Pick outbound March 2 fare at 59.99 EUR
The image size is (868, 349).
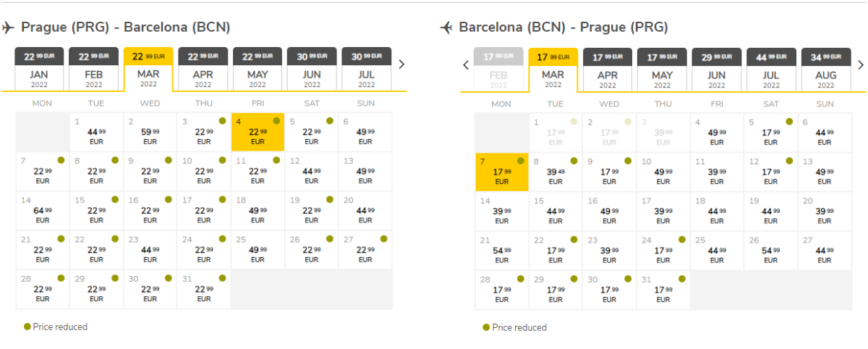(x=150, y=132)
